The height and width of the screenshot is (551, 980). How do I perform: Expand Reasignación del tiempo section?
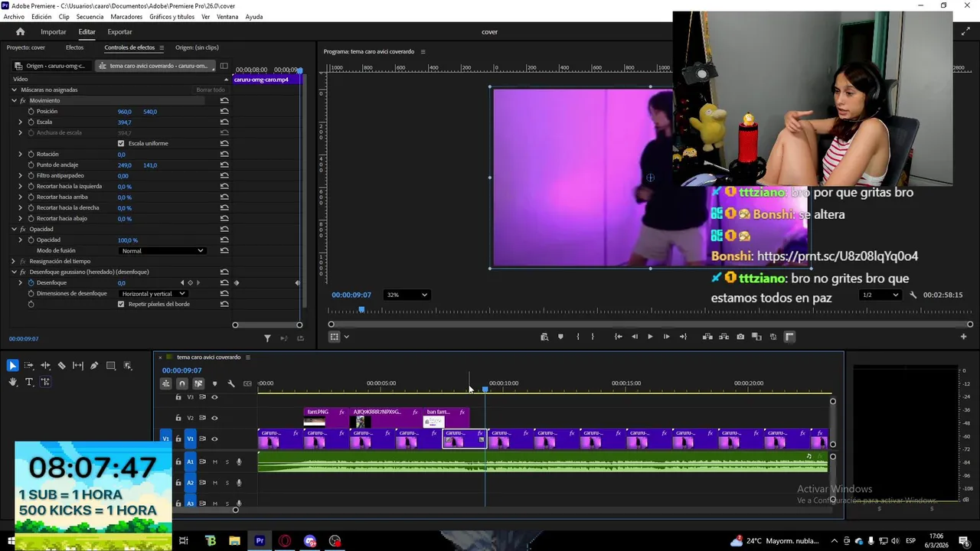(x=14, y=262)
